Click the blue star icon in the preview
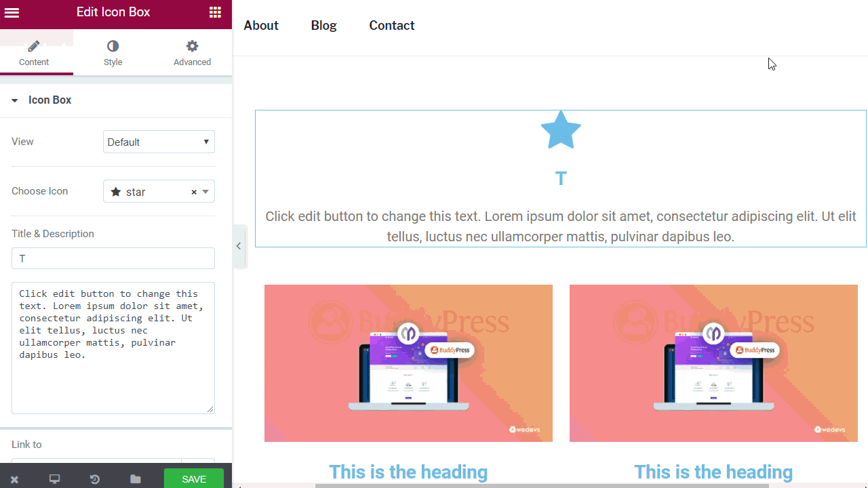 (x=561, y=130)
